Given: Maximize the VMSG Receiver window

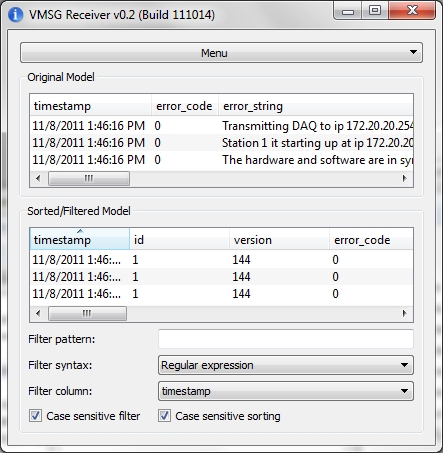Looking at the screenshot, I should [x=375, y=10].
